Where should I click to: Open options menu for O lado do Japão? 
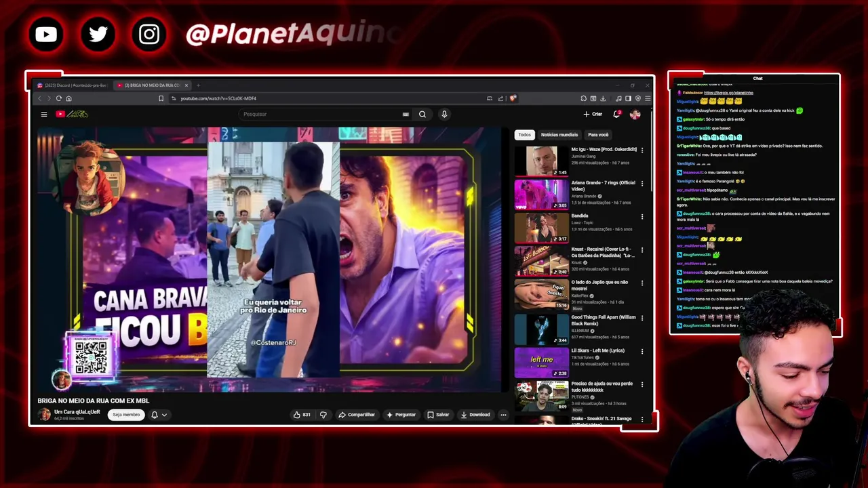642,284
